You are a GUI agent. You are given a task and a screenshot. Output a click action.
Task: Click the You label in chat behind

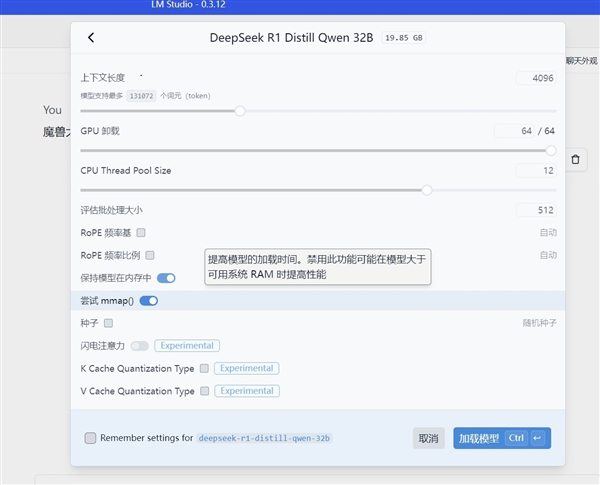coord(52,110)
